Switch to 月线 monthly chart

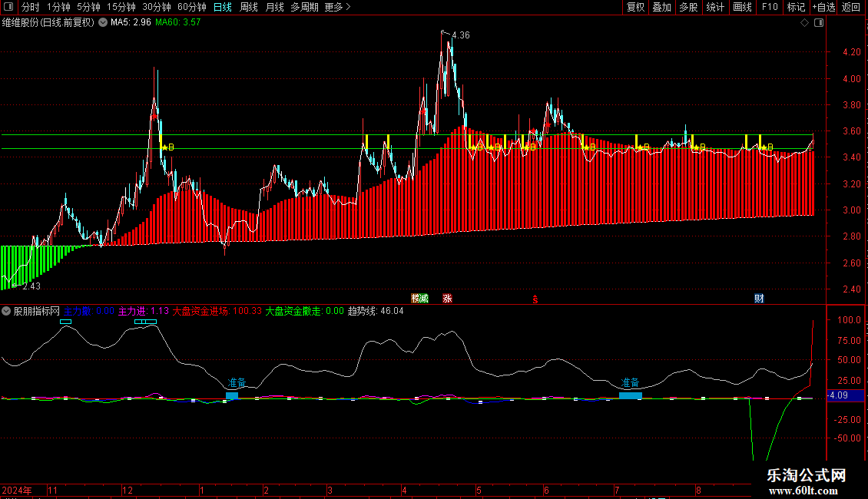tap(274, 7)
